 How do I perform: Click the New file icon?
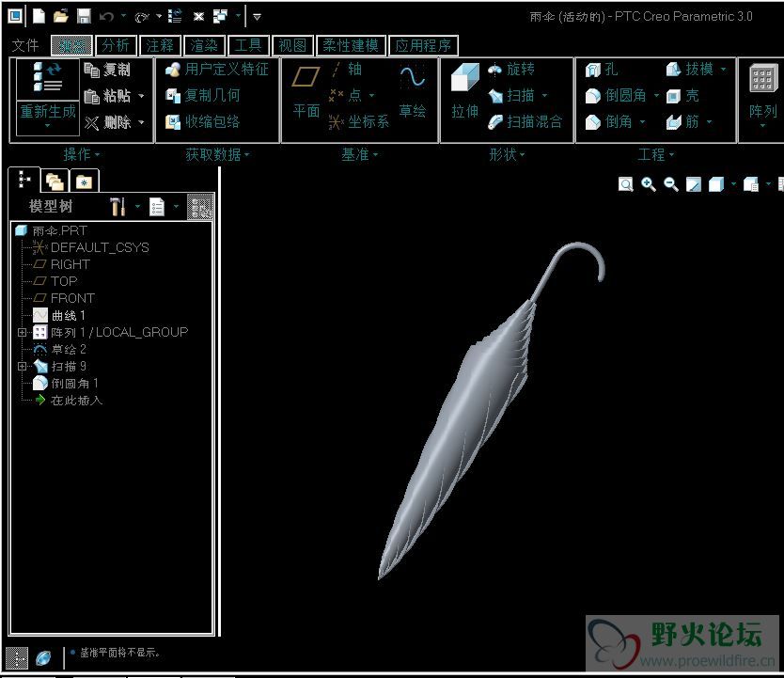[x=39, y=17]
